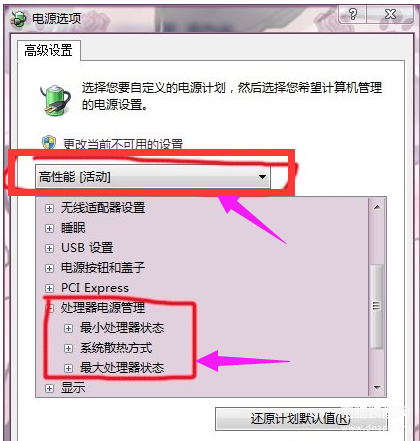Viewport: 420px width, 441px height.
Task: Click the help question mark button
Action: click(x=352, y=14)
